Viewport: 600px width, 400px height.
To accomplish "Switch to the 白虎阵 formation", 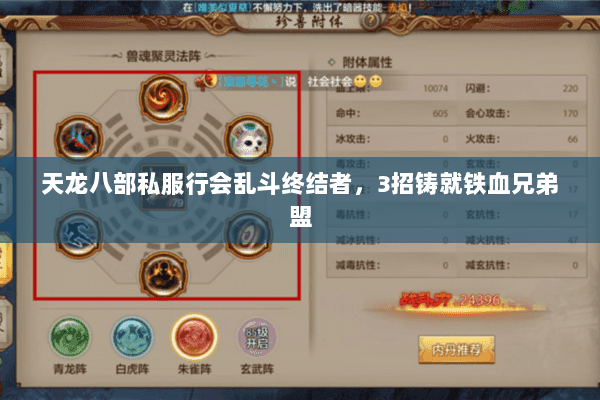I will tap(132, 337).
